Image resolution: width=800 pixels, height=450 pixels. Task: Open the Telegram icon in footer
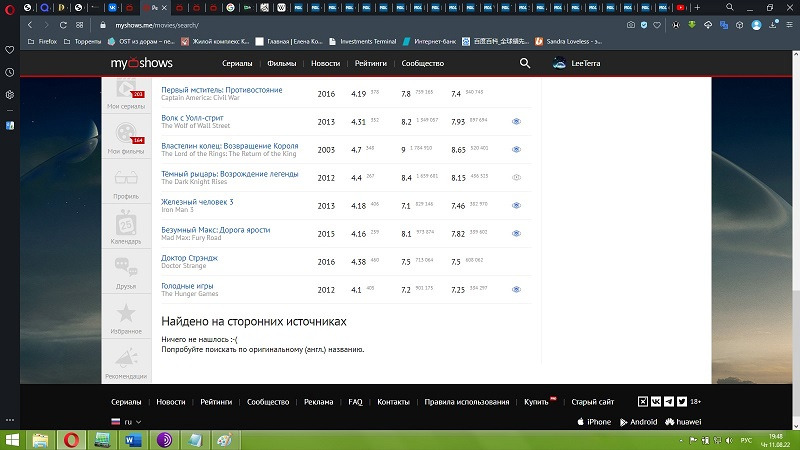point(669,402)
